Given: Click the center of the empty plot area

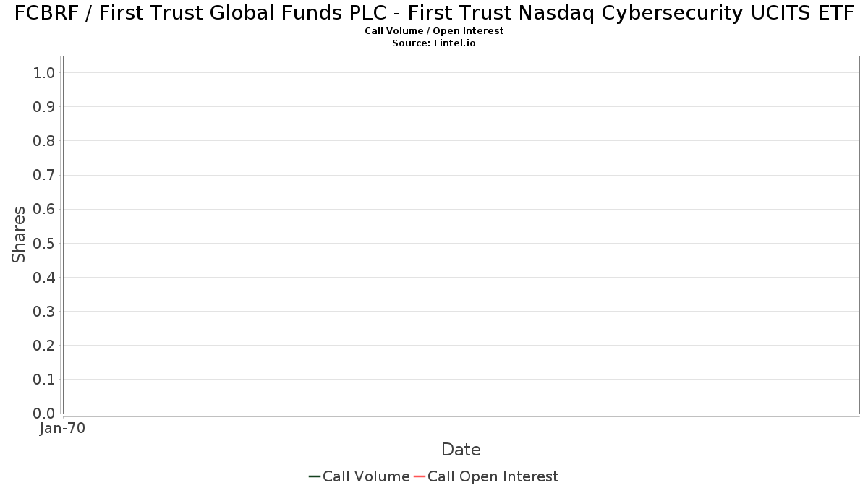Looking at the screenshot, I should pos(461,235).
